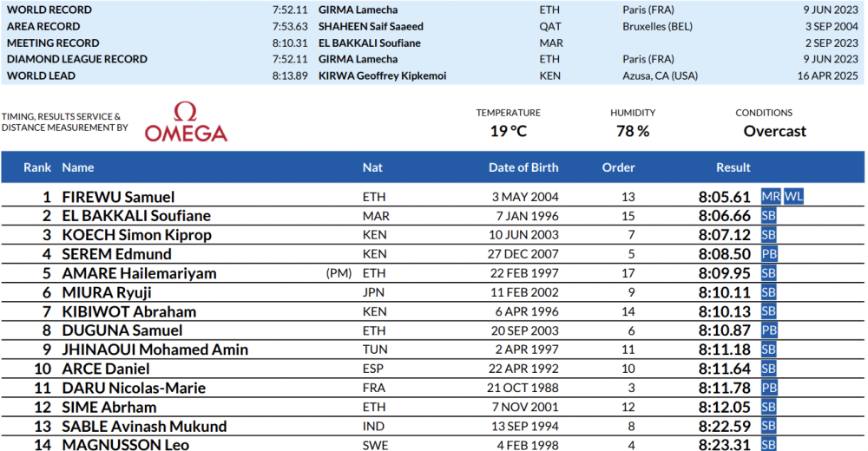Select the name AMARE Hailemariyam
The height and width of the screenshot is (451, 868).
click(x=139, y=273)
